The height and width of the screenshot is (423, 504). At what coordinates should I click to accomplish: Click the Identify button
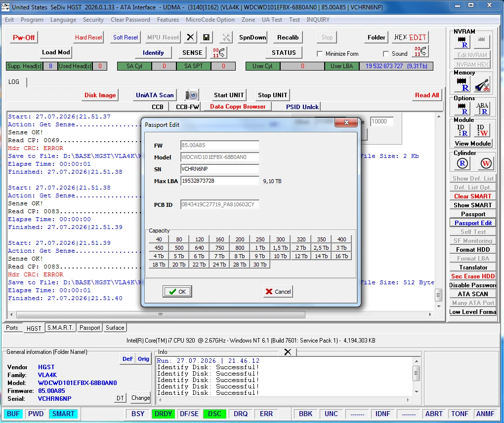click(153, 52)
